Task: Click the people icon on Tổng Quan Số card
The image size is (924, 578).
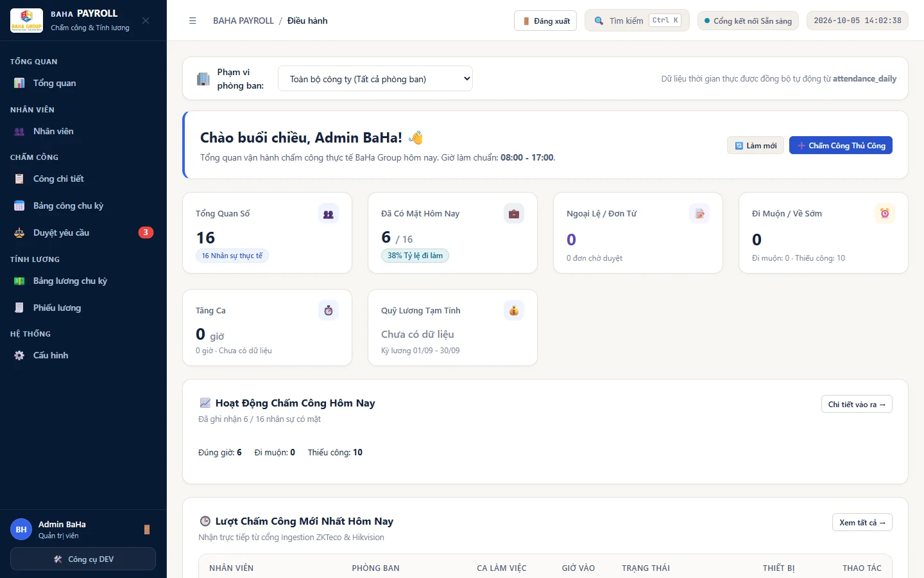Action: tap(329, 214)
